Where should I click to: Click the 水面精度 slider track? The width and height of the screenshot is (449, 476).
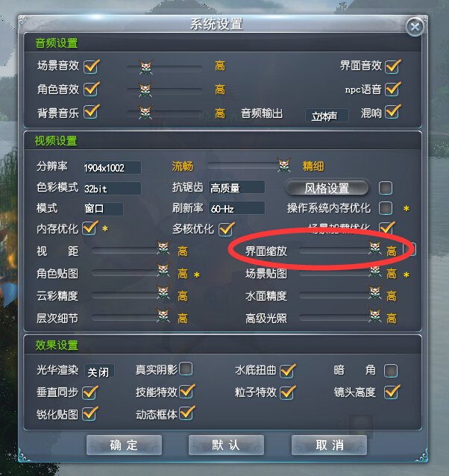click(x=333, y=295)
